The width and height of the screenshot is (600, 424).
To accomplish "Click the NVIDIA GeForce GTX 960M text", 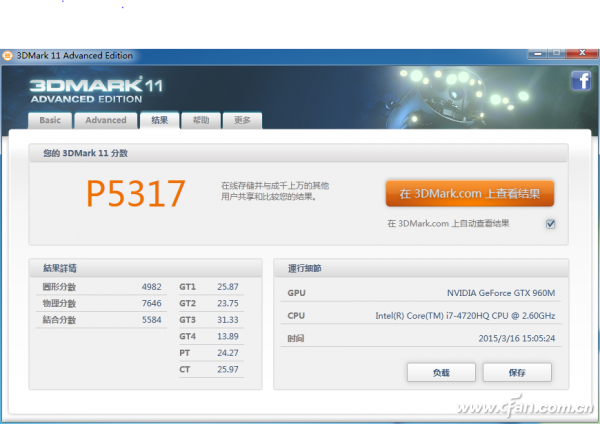I will click(x=501, y=293).
